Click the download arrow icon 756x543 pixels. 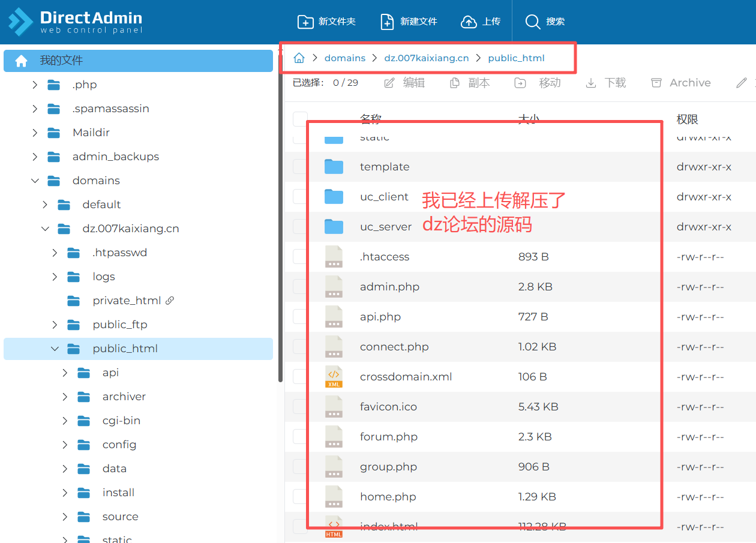point(591,83)
